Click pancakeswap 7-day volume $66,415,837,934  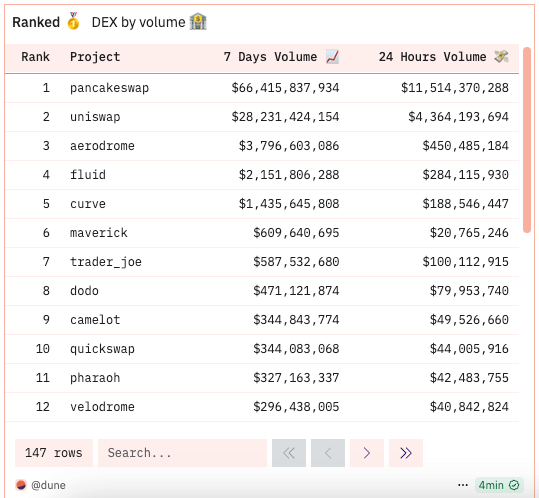pyautogui.click(x=285, y=88)
